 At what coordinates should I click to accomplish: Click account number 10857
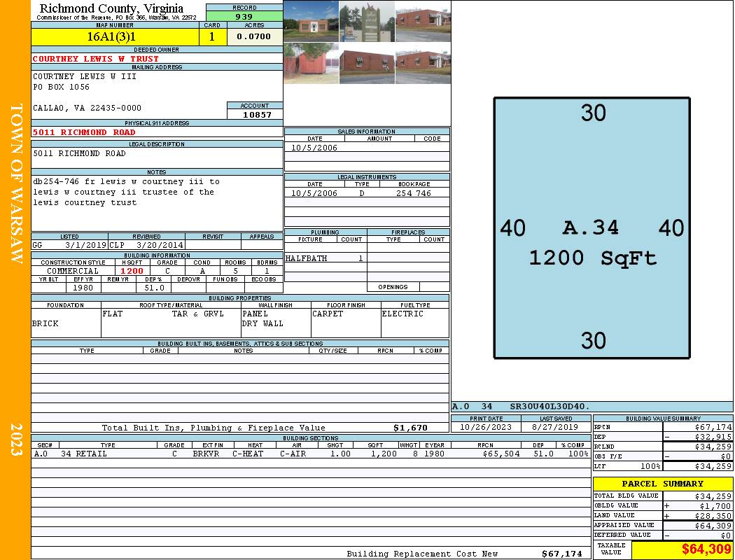[257, 115]
